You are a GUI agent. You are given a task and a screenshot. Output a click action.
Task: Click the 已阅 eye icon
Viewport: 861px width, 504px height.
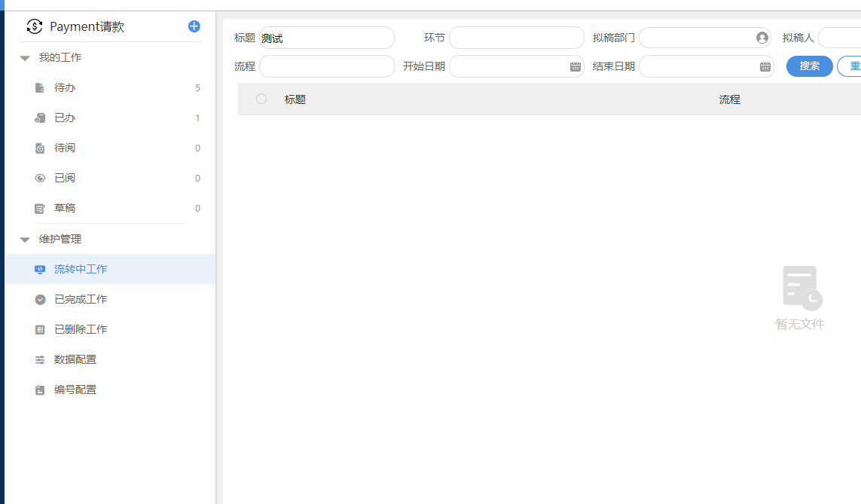pyautogui.click(x=40, y=179)
